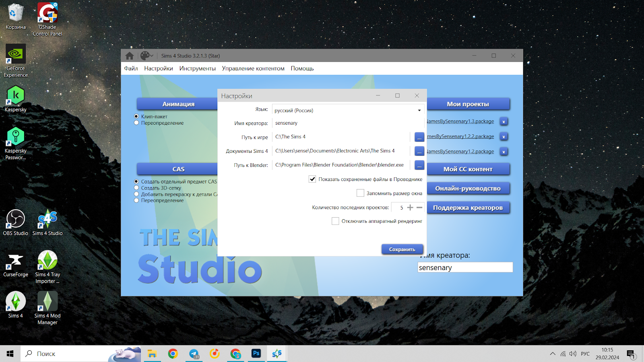The height and width of the screenshot is (362, 644).
Task: Open the Помощь menu
Action: (302, 68)
